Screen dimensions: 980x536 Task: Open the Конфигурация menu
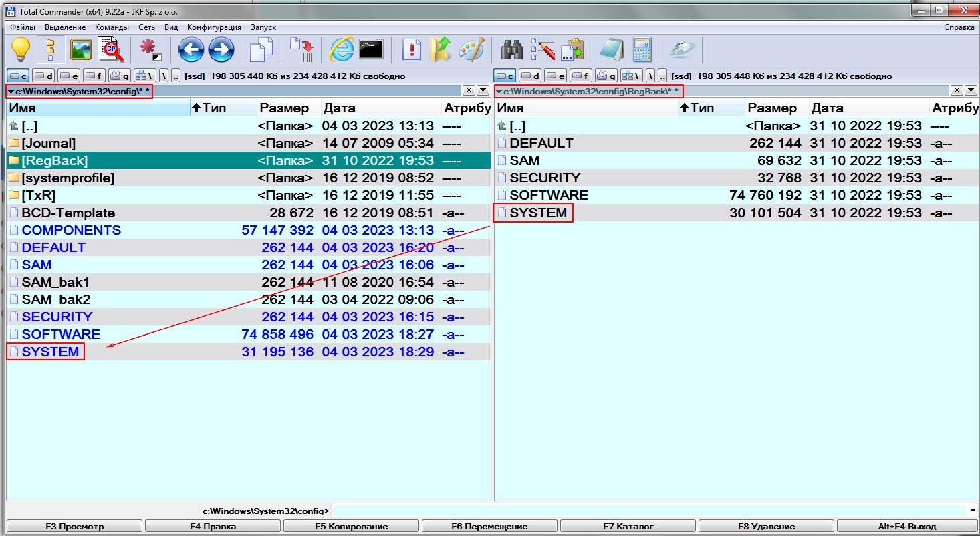coord(214,27)
